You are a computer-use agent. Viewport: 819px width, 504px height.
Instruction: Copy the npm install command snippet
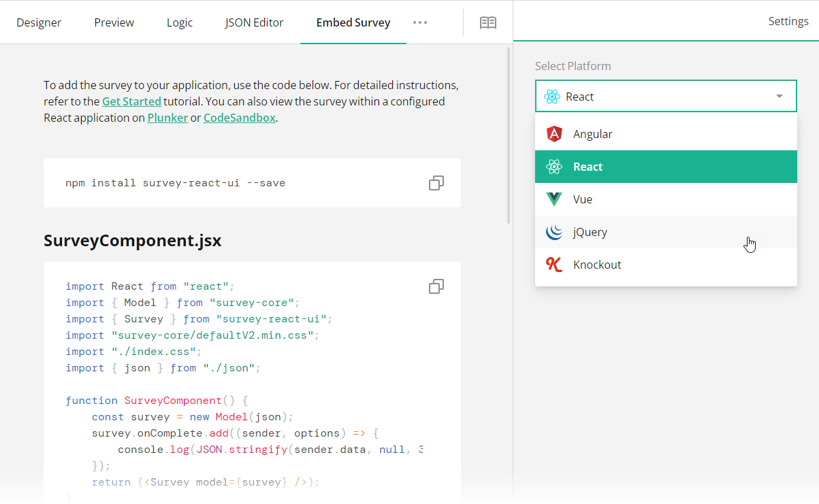(436, 183)
